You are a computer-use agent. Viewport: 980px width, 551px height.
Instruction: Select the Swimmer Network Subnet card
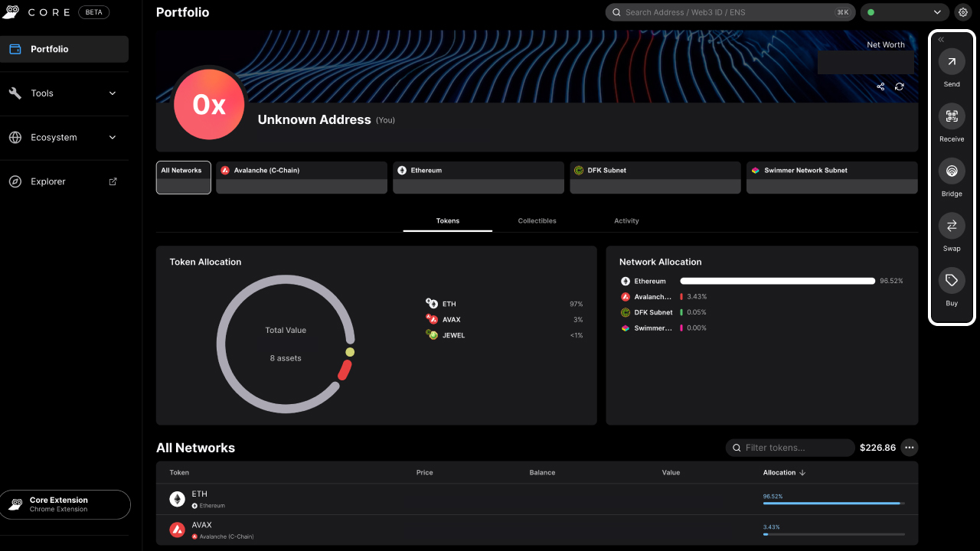coord(832,178)
